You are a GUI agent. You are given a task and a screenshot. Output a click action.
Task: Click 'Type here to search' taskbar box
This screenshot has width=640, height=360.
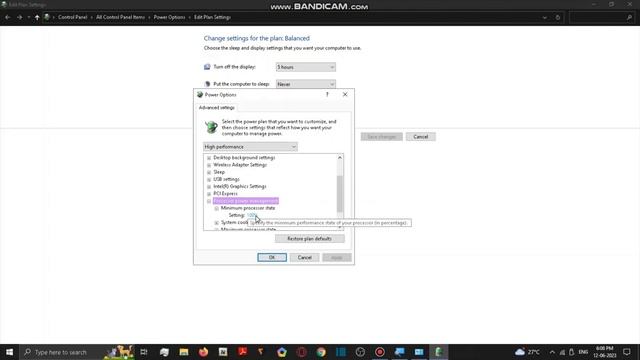coord(60,352)
